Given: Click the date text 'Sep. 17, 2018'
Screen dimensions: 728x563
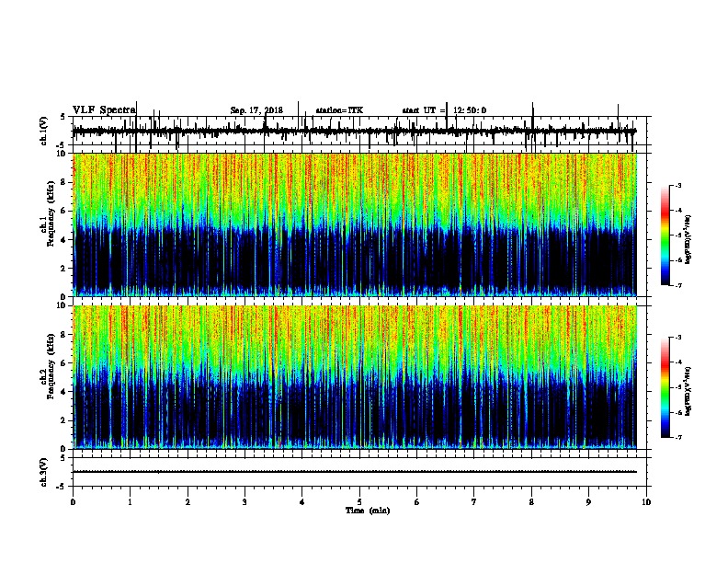Looking at the screenshot, I should [x=256, y=110].
